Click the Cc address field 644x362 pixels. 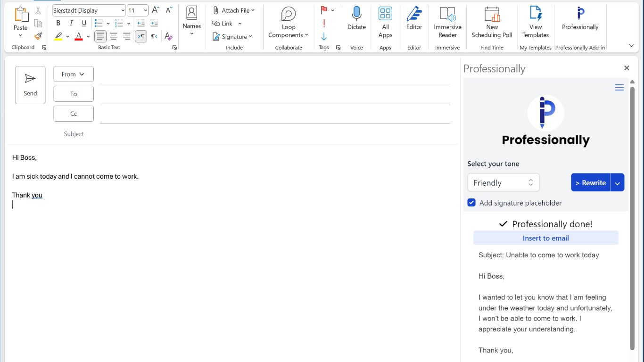click(x=274, y=114)
